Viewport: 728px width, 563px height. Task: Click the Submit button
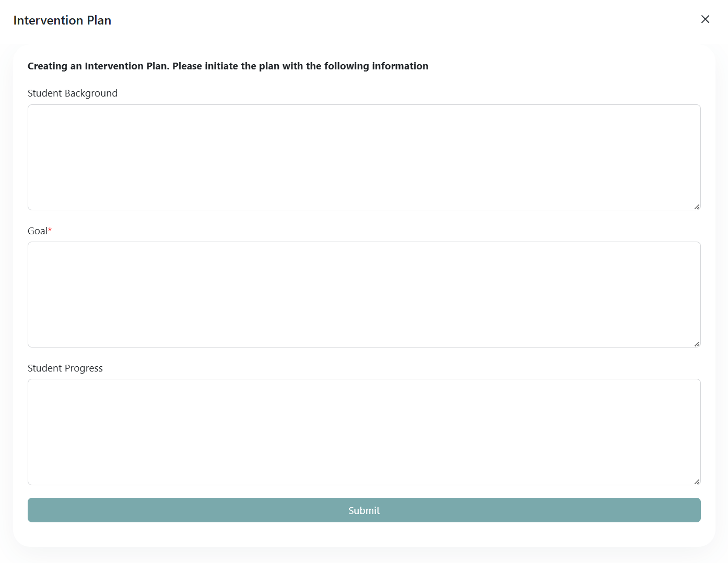tap(364, 510)
